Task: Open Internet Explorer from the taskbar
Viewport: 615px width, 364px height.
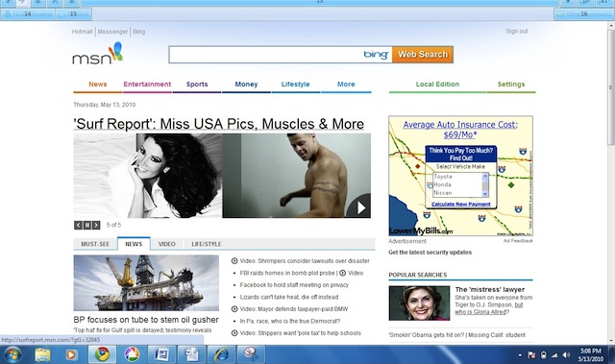Action: [x=221, y=354]
